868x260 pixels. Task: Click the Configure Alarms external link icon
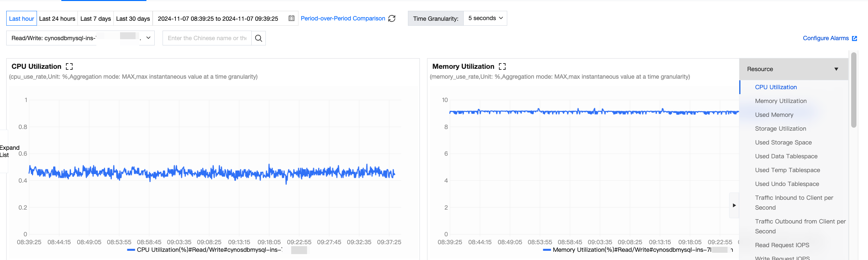(854, 39)
